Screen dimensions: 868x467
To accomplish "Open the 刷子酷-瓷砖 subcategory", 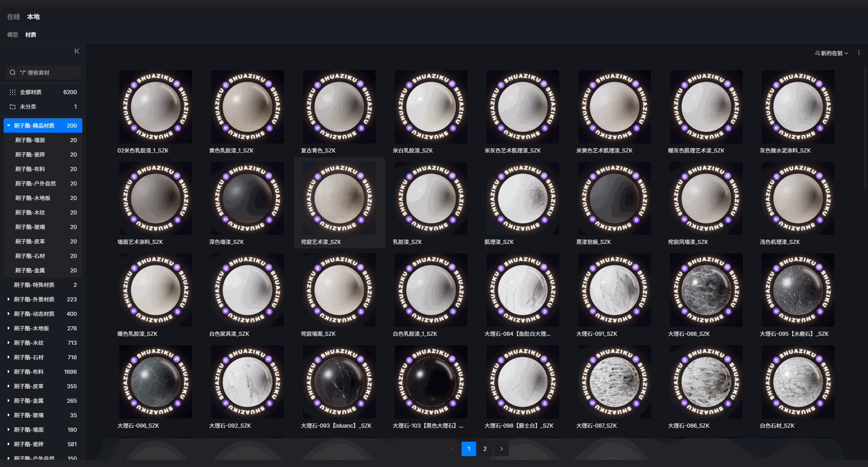I will pyautogui.click(x=30, y=155).
